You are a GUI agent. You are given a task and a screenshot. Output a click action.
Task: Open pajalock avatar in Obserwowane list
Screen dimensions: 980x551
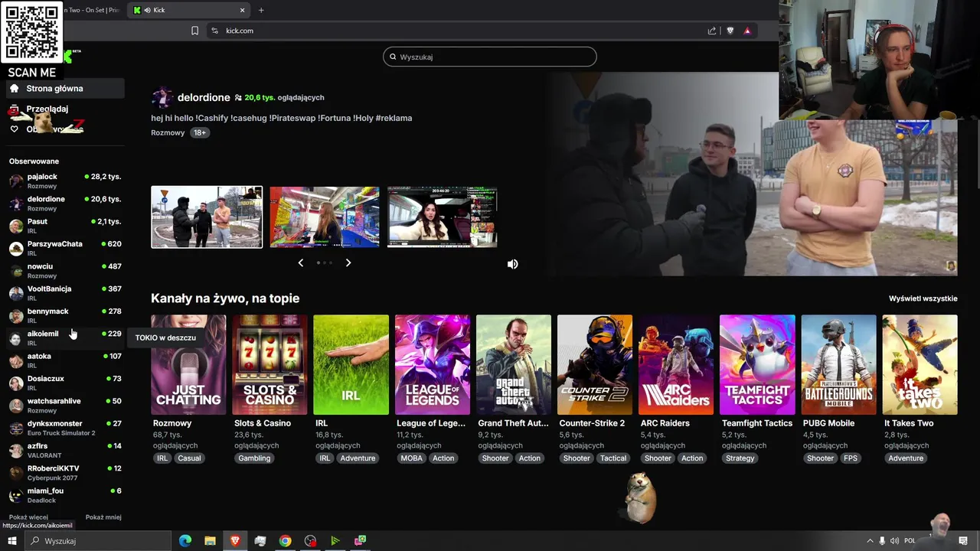click(x=16, y=181)
